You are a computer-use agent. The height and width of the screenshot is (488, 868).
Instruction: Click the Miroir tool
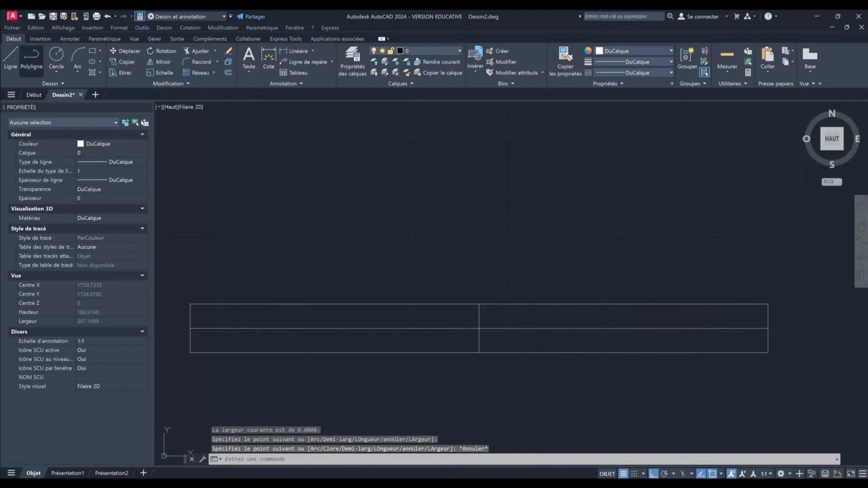159,62
